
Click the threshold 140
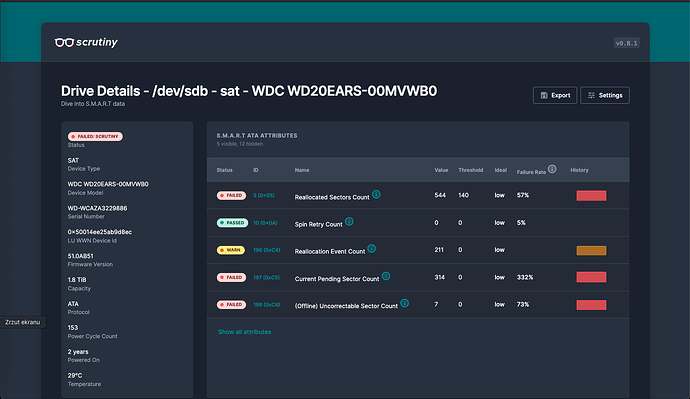(463, 195)
